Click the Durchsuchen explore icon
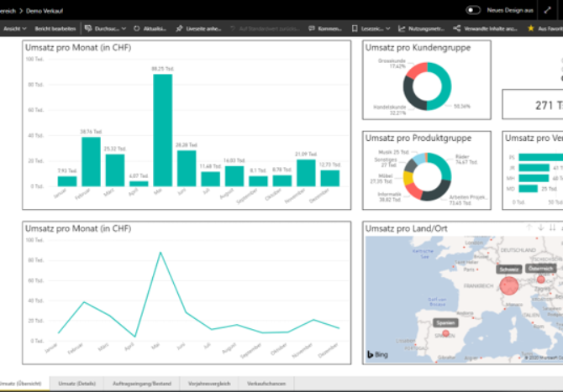The width and height of the screenshot is (563, 392). 88,29
